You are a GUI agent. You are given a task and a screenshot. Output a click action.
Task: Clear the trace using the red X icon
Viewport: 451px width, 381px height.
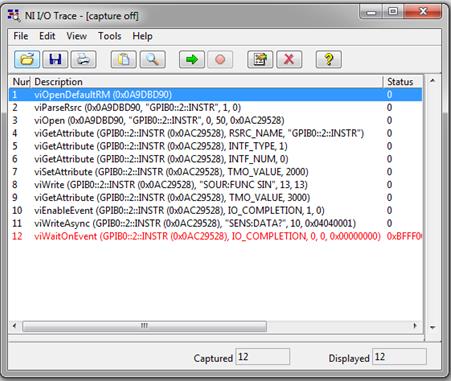[x=289, y=59]
